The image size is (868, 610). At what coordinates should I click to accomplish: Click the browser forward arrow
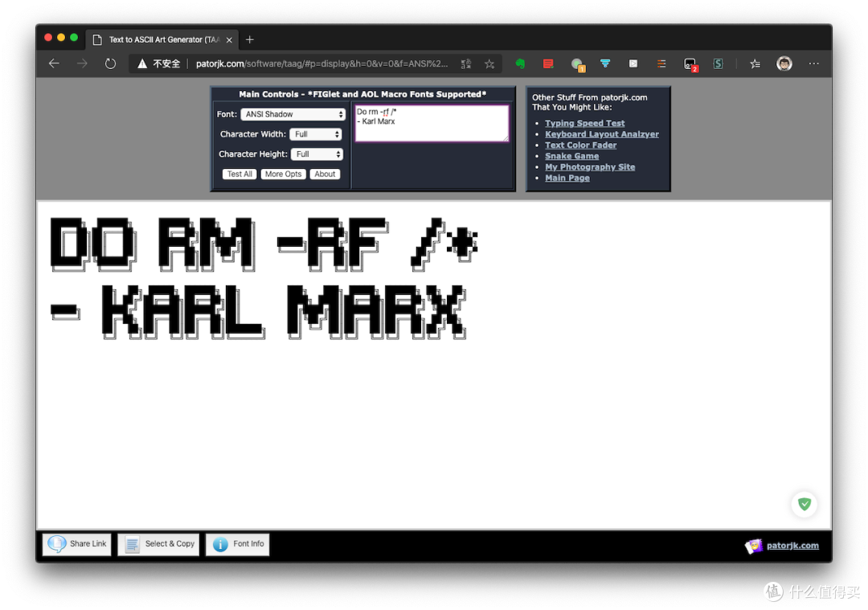82,63
